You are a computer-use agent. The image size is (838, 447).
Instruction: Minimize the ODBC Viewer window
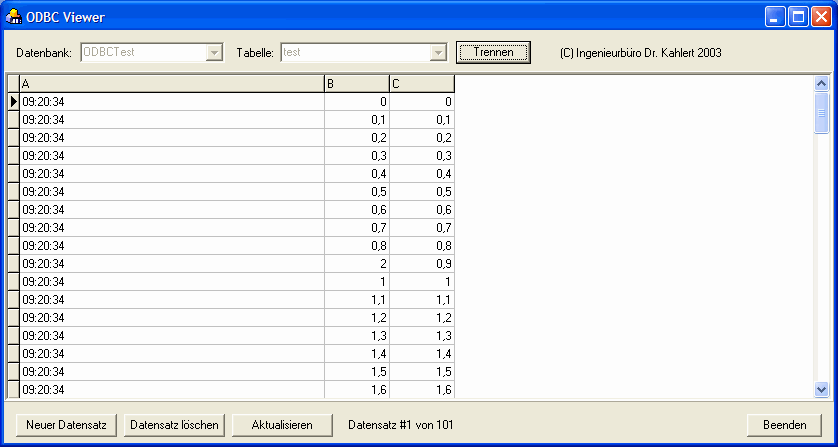(x=775, y=17)
